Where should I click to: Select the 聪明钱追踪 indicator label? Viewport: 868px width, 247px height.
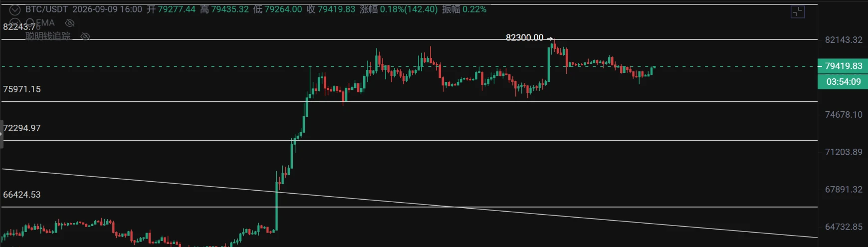tap(48, 36)
